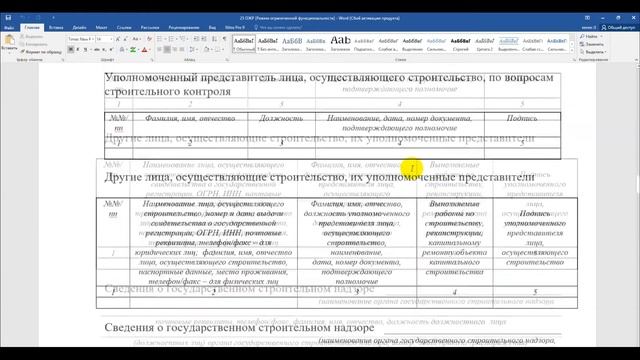Click the Общий доступ share button

tap(618, 27)
